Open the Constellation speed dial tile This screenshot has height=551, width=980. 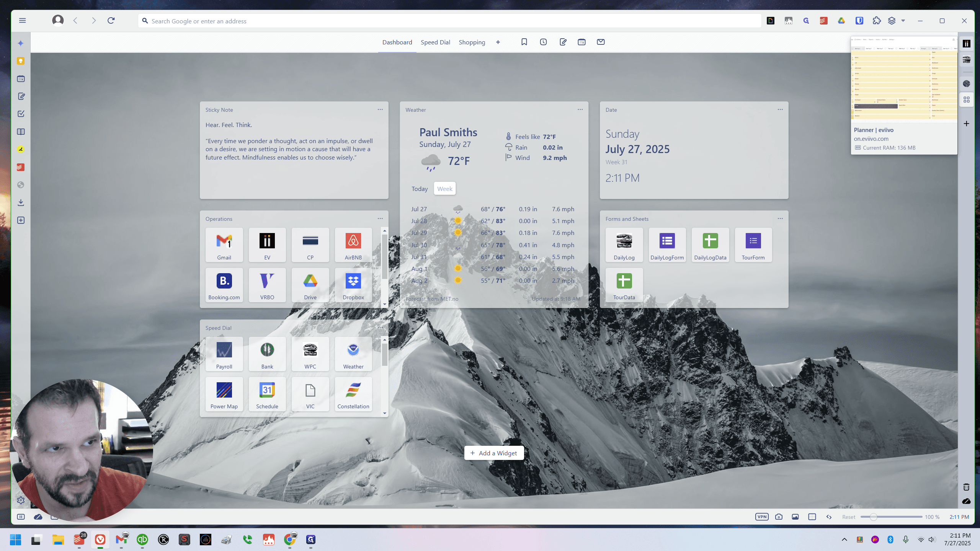click(x=353, y=394)
